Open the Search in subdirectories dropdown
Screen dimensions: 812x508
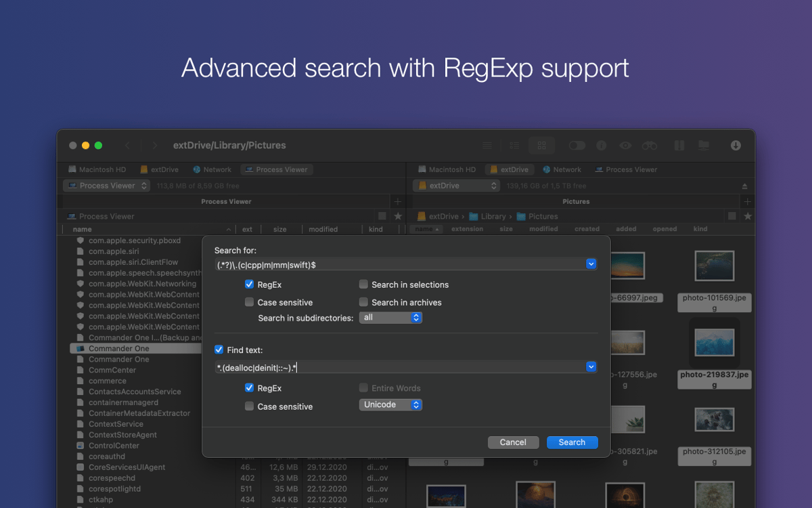(x=390, y=317)
